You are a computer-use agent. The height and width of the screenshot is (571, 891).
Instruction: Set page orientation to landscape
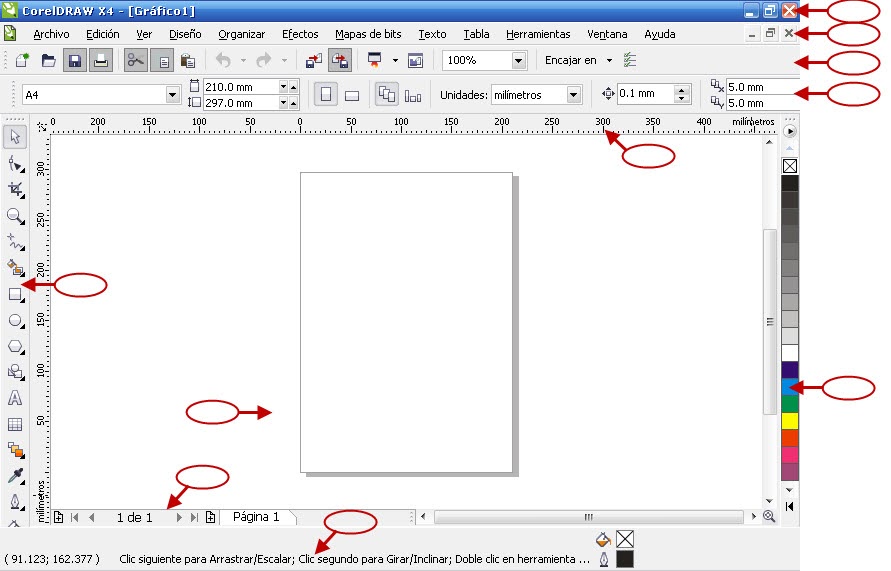[352, 95]
